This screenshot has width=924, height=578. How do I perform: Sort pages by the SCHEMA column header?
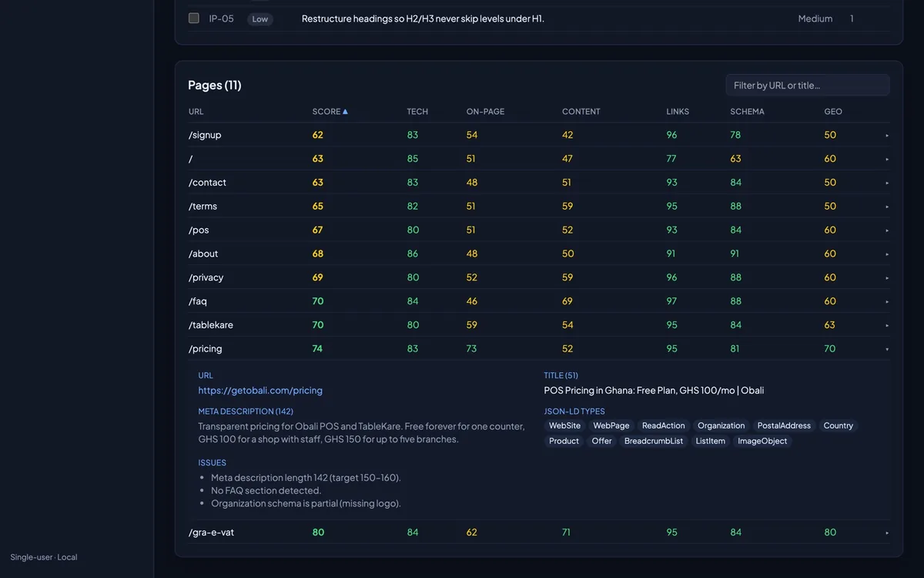tap(747, 112)
